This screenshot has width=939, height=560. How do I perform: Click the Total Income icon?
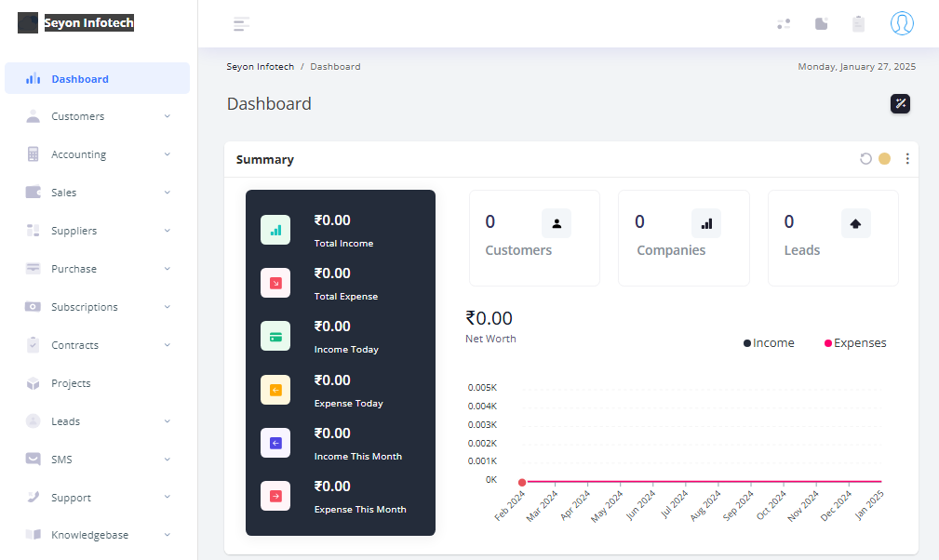click(x=275, y=230)
